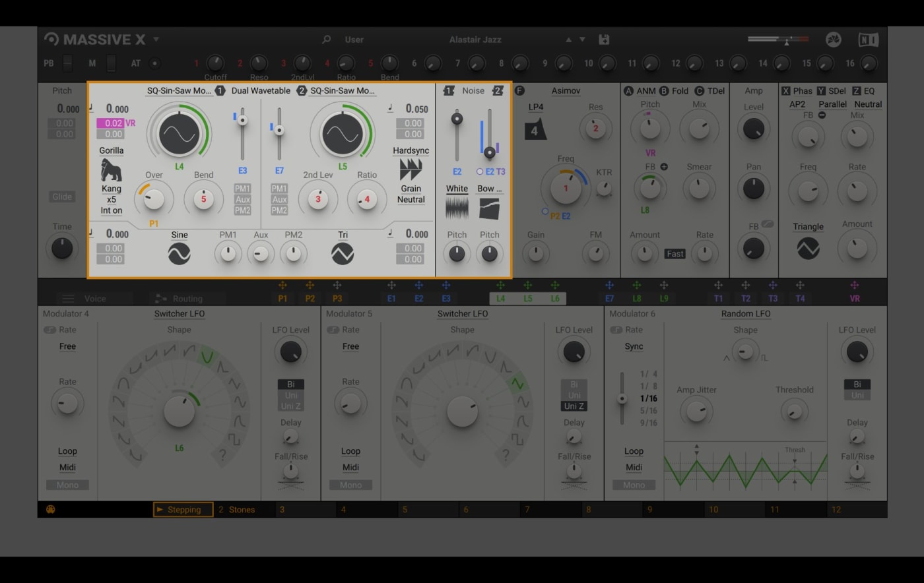The width and height of the screenshot is (924, 583).
Task: Select the Bow noise waveform thumbnail
Action: (x=489, y=209)
